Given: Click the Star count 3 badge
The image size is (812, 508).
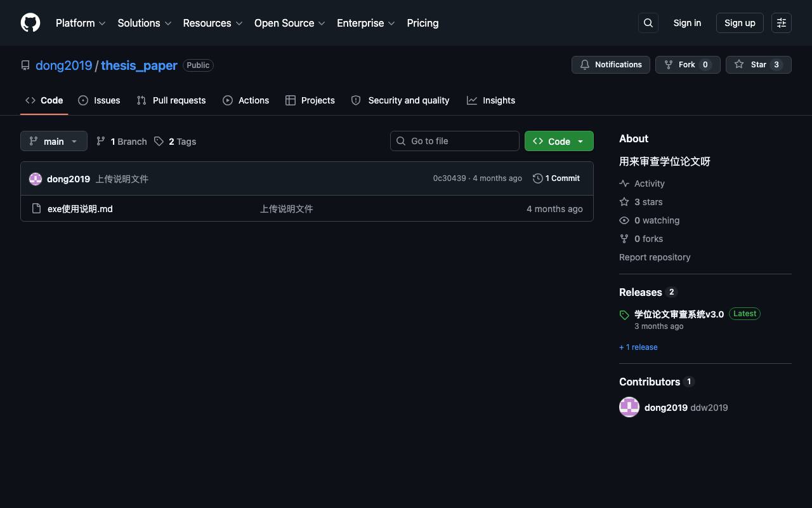Looking at the screenshot, I should pyautogui.click(x=776, y=65).
